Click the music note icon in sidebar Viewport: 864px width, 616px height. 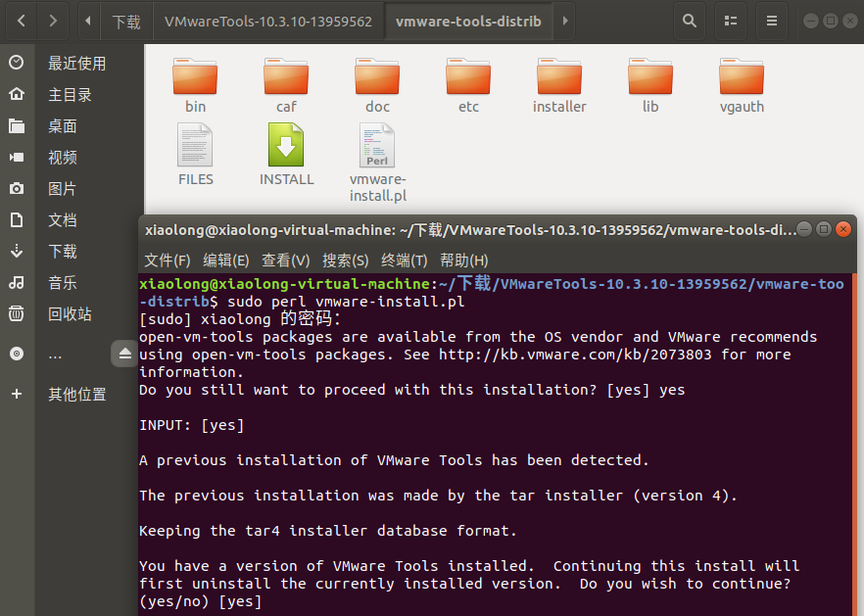click(17, 283)
